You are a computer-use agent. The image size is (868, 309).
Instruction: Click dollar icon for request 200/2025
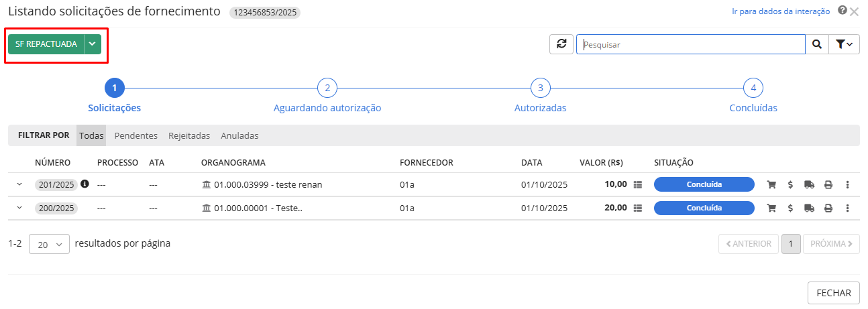click(791, 208)
